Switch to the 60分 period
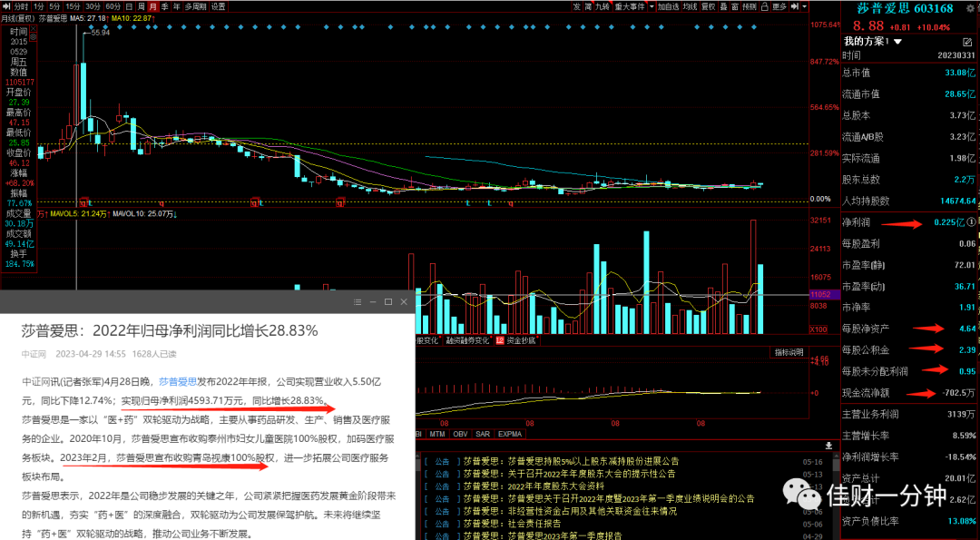 [x=113, y=6]
